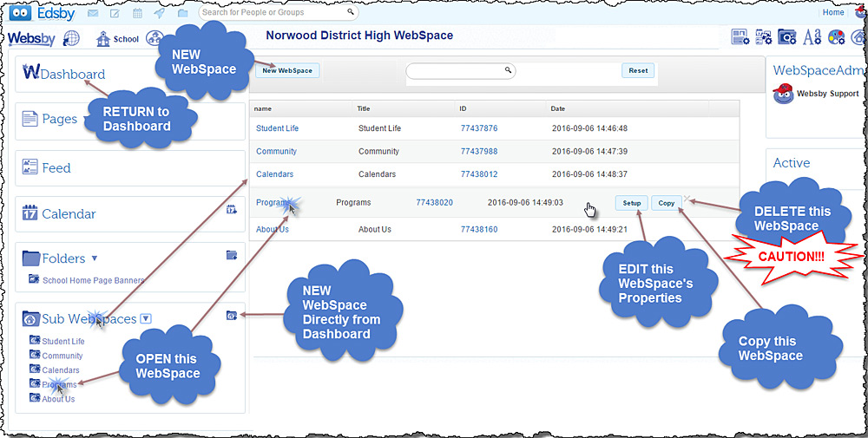Focus the WebSpace list filter field
868x438 pixels.
(461, 71)
